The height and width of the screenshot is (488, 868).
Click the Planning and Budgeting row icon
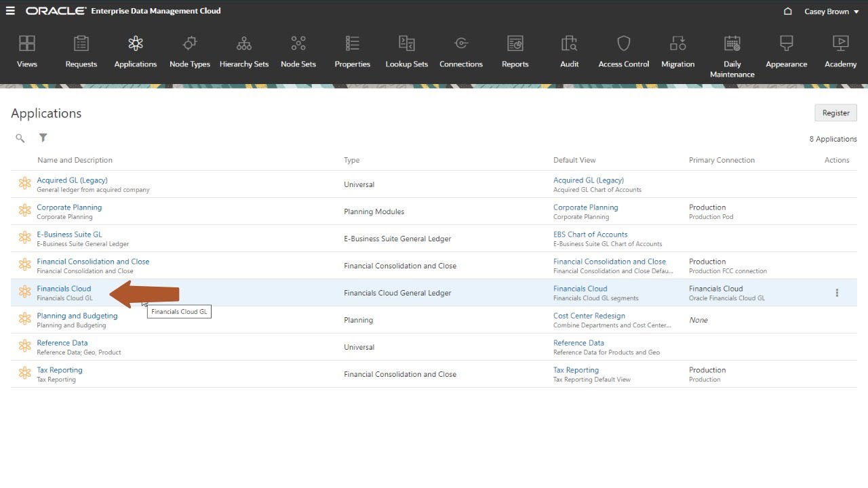25,319
